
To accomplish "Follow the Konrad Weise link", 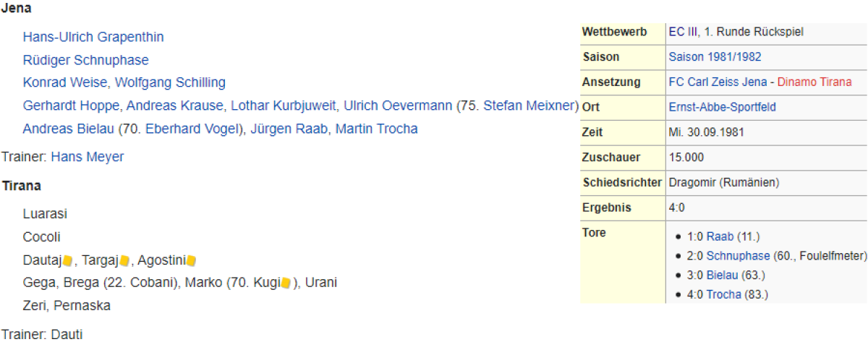I will tap(65, 82).
